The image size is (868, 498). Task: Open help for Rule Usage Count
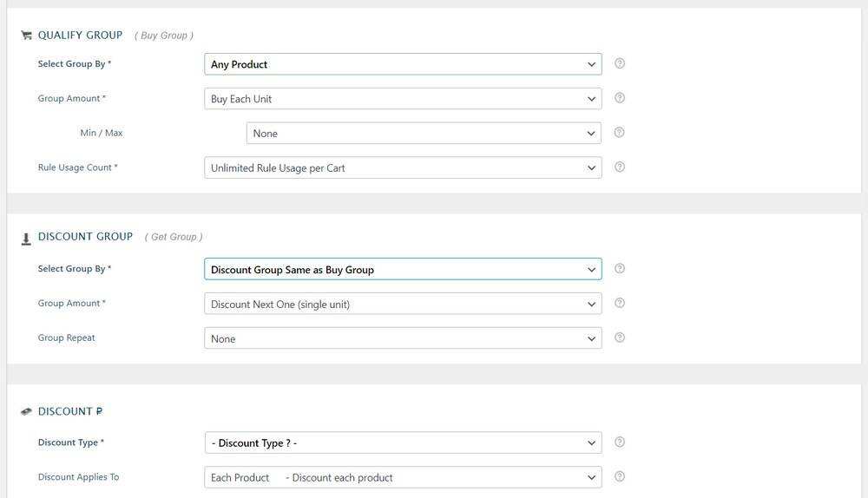point(620,167)
